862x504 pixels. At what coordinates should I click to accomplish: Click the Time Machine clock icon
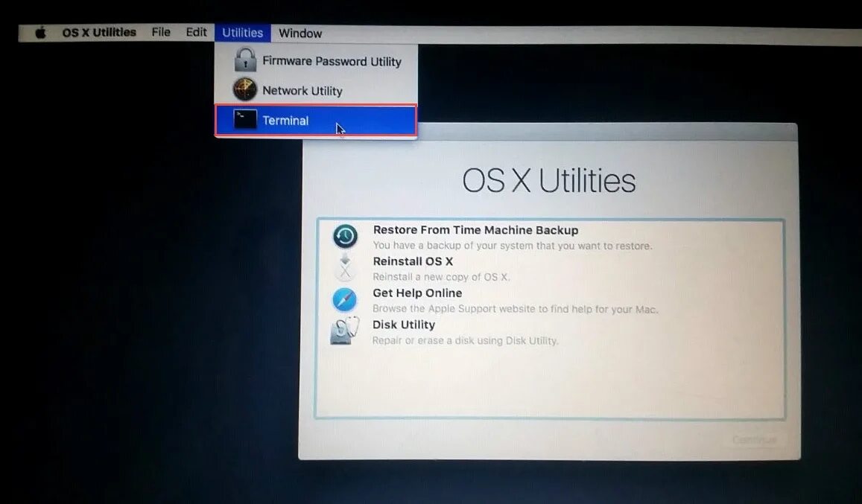(345, 237)
